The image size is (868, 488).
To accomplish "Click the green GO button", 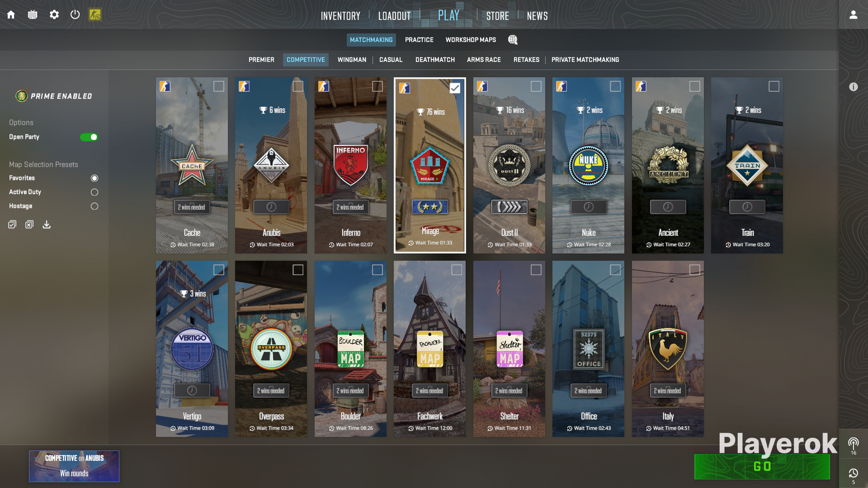I will (x=762, y=467).
